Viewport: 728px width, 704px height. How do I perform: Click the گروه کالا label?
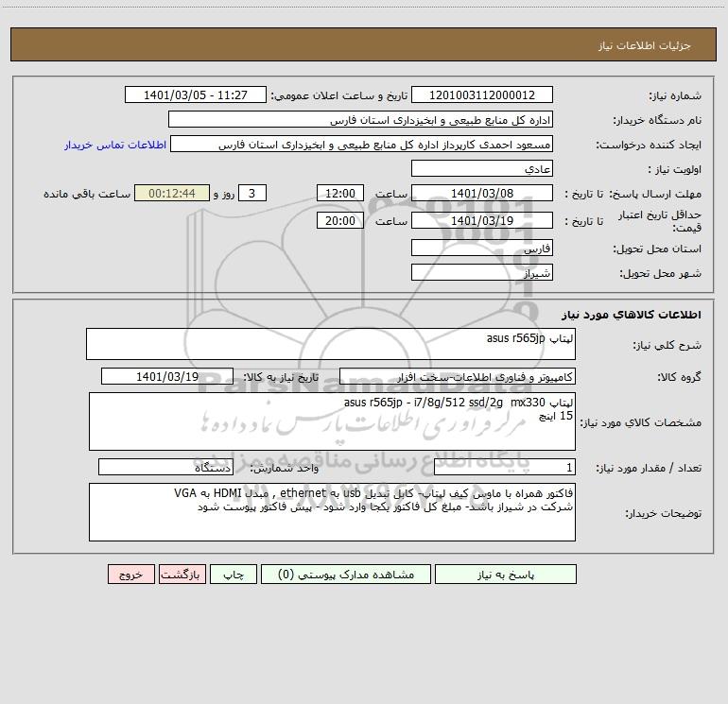(x=680, y=377)
